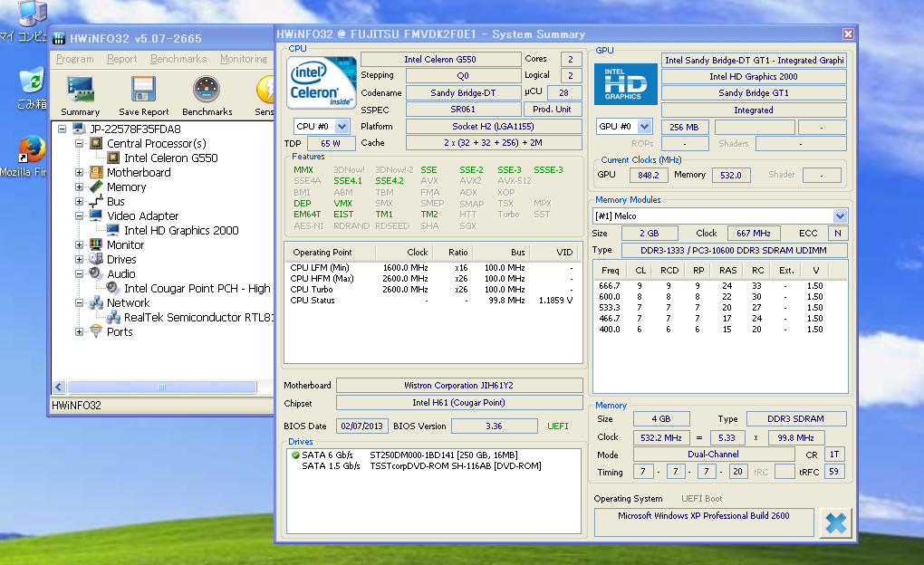Click the Save Report floppy icon
The width and height of the screenshot is (924, 565).
[x=143, y=90]
